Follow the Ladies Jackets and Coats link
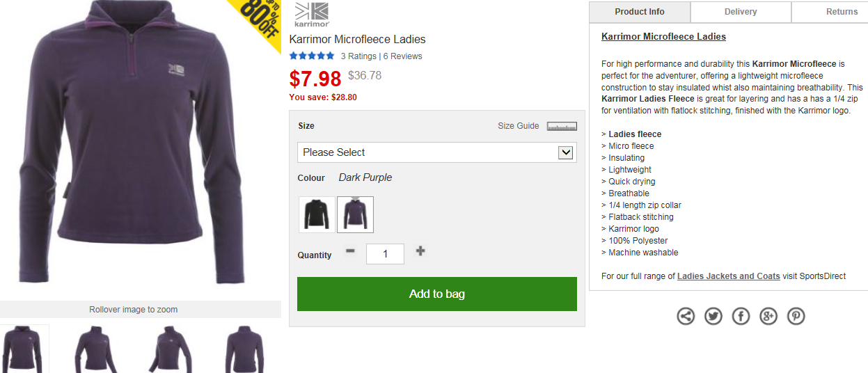The width and height of the screenshot is (868, 373). [x=729, y=276]
